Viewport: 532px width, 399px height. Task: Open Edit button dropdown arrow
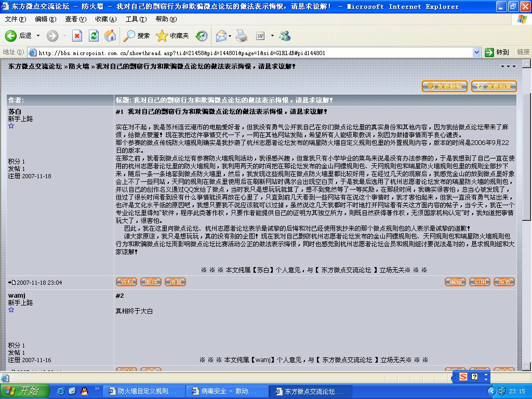click(272, 36)
